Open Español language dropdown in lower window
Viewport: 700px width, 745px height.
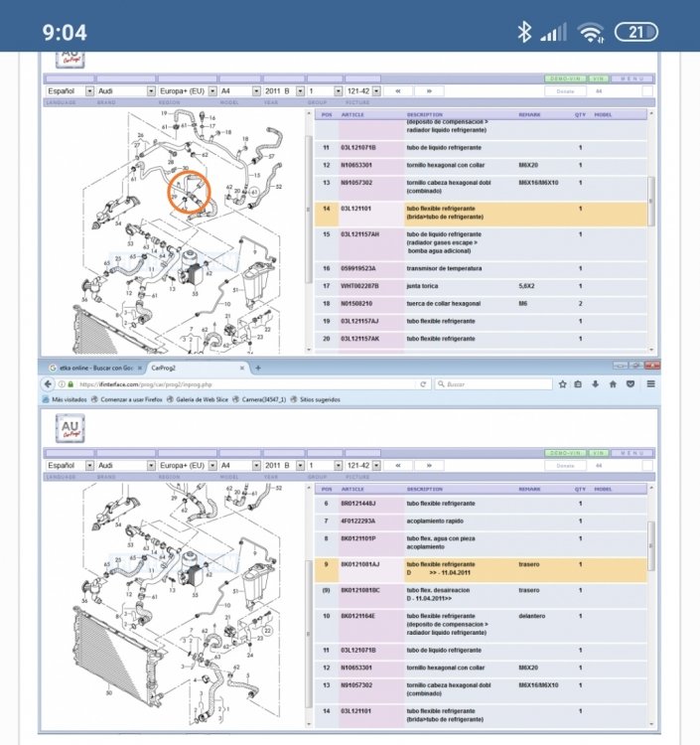pos(70,465)
